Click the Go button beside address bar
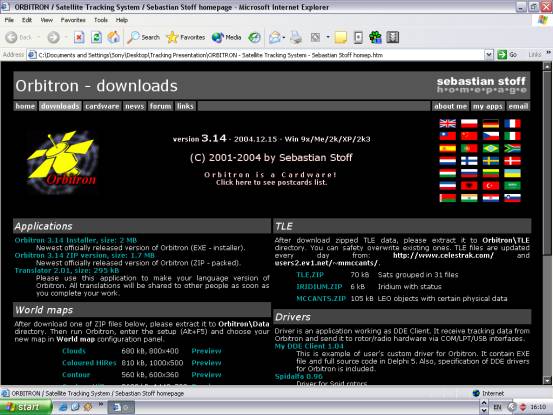Viewport: 553px width, 415px height. pos(507,55)
